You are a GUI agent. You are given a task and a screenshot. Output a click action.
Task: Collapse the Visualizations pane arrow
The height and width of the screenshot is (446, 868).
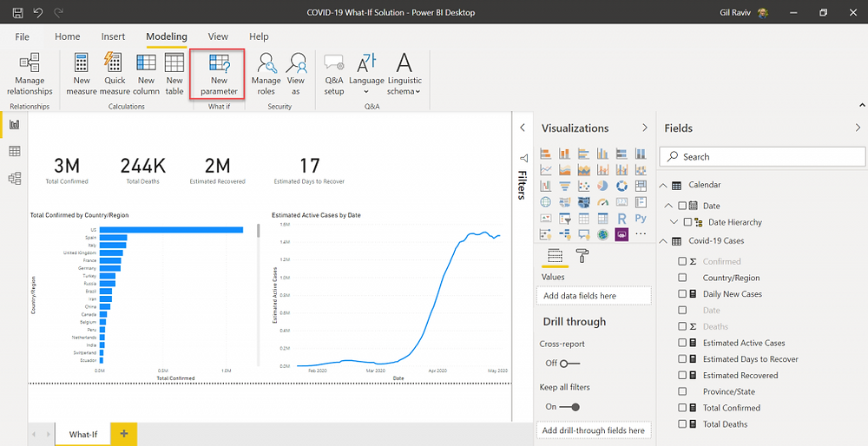coord(644,128)
